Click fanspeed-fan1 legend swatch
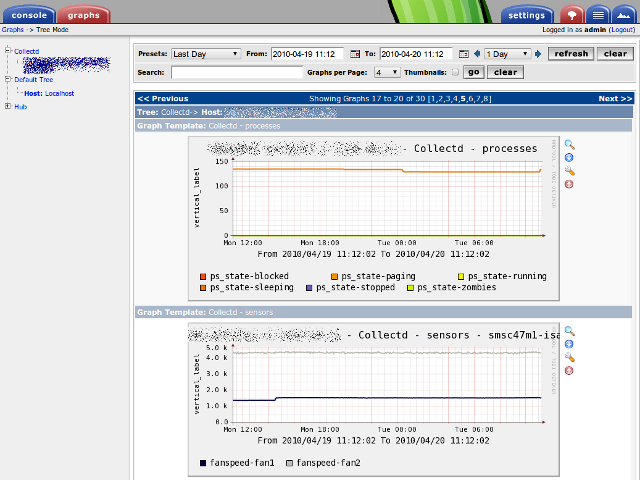Viewport: 640px width, 480px height. pyautogui.click(x=203, y=463)
